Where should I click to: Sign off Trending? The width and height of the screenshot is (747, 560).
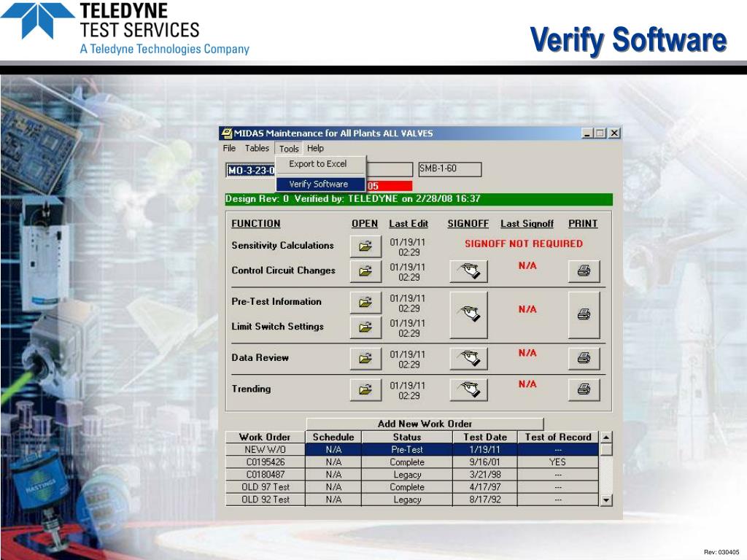pyautogui.click(x=469, y=389)
